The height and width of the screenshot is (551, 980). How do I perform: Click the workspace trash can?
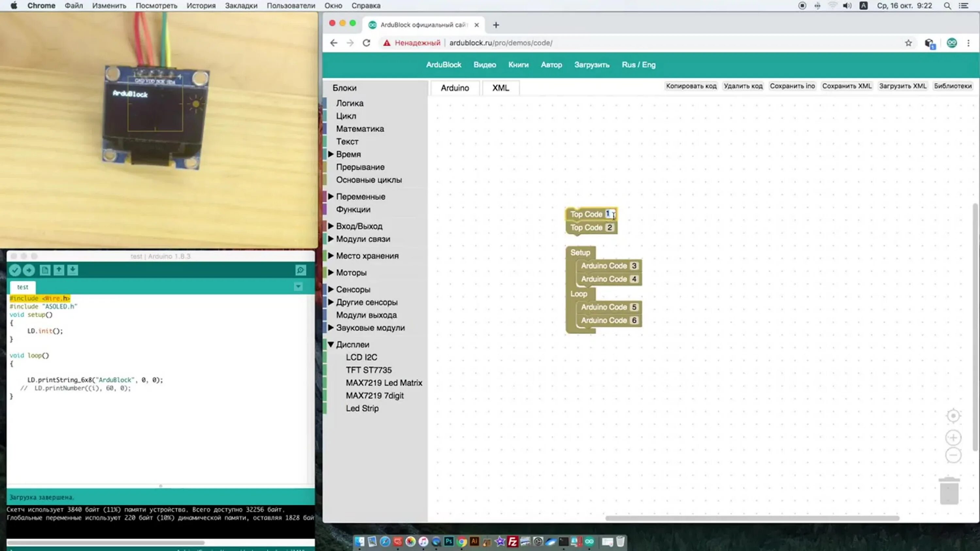[950, 491]
